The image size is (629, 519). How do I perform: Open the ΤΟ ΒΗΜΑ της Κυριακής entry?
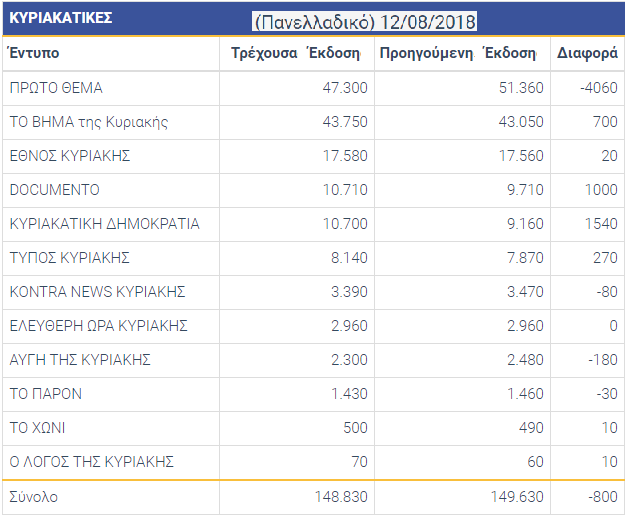(x=89, y=122)
